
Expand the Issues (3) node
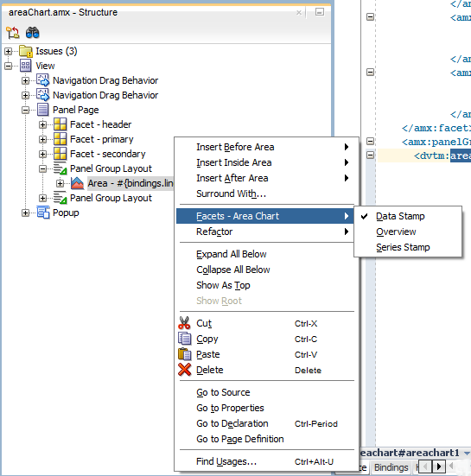tap(9, 51)
